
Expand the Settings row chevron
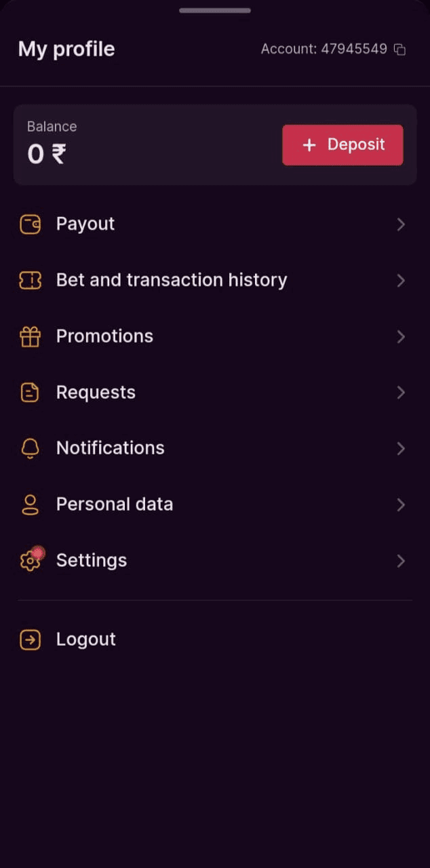tap(401, 561)
